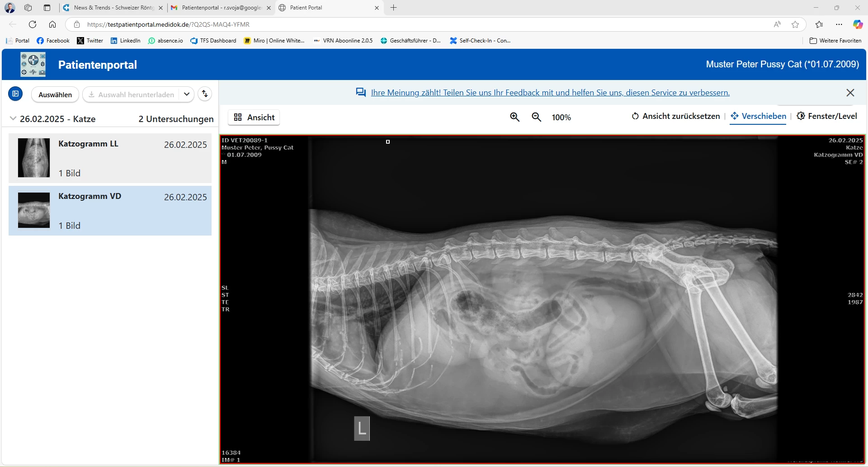Bookmark this page with the star icon
Viewport: 868px width, 467px height.
[x=795, y=24]
